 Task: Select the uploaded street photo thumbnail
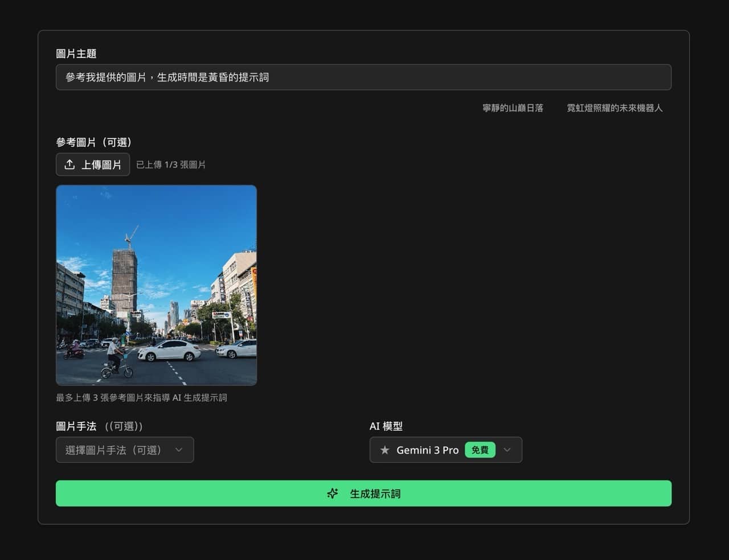click(x=156, y=285)
